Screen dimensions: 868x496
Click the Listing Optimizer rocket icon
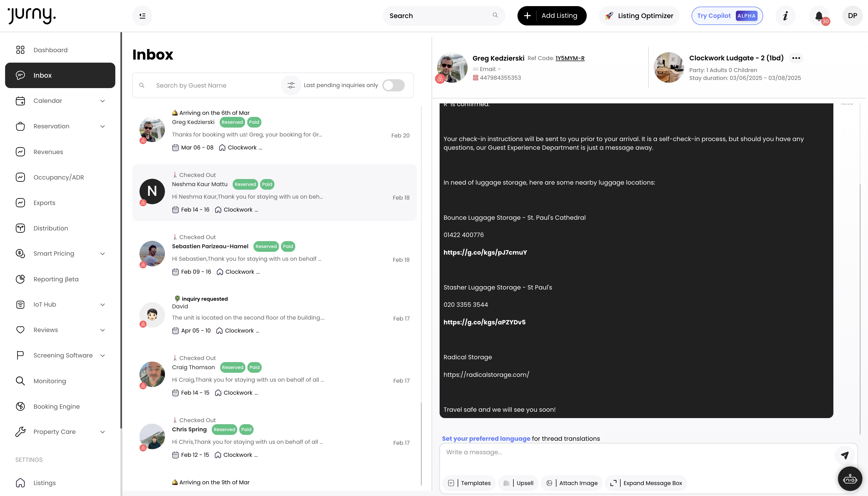tap(609, 16)
